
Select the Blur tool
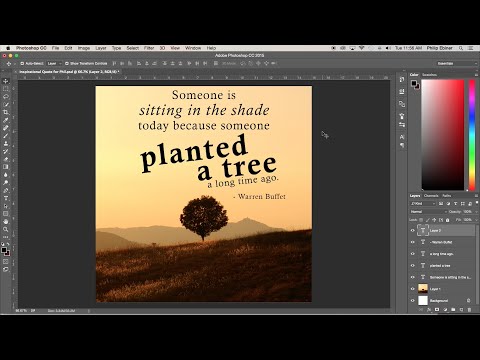tap(6, 175)
